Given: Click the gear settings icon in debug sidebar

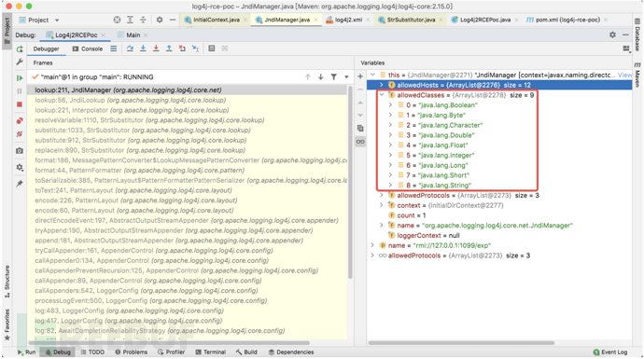Looking at the screenshot, I should (x=20, y=167).
